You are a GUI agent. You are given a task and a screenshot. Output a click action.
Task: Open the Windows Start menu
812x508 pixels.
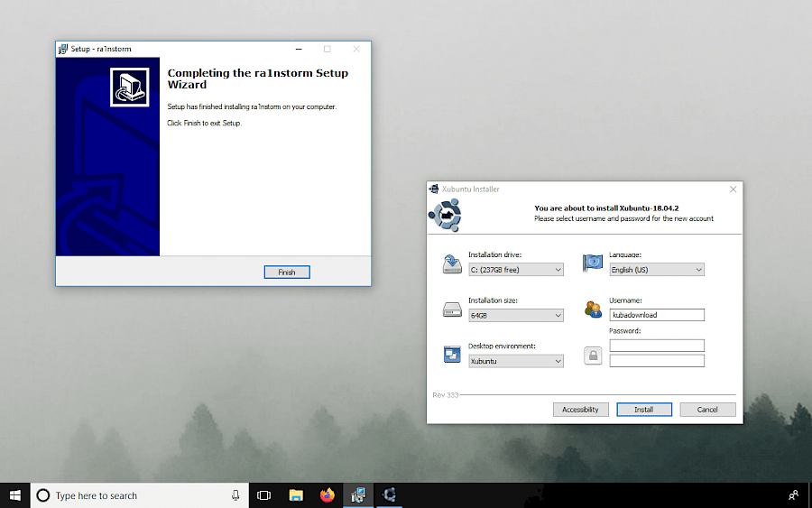(15, 495)
